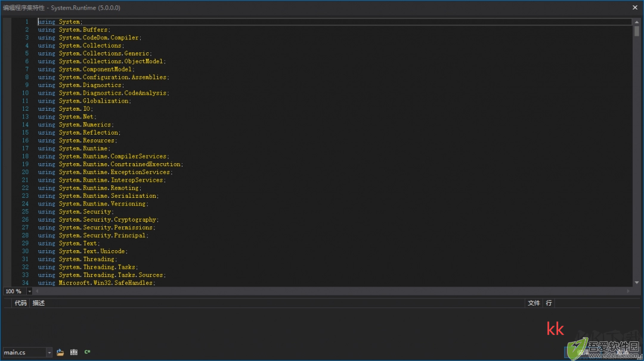This screenshot has height=361, width=644.
Task: Click line 'using System.Buffers;'
Action: coord(75,30)
